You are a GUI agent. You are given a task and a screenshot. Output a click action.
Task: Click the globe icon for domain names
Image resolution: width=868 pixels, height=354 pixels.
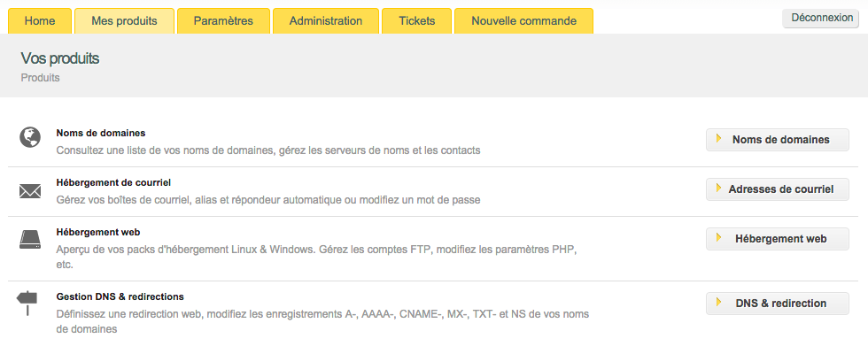[x=30, y=137]
